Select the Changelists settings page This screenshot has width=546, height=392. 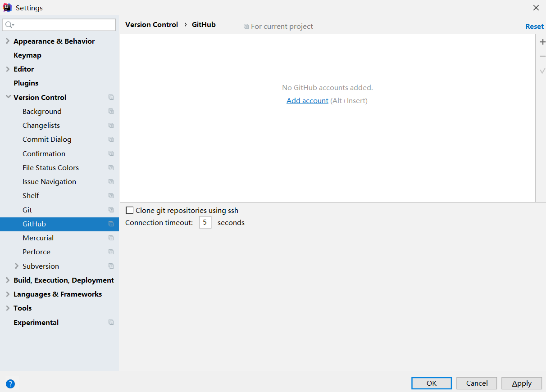tap(41, 125)
